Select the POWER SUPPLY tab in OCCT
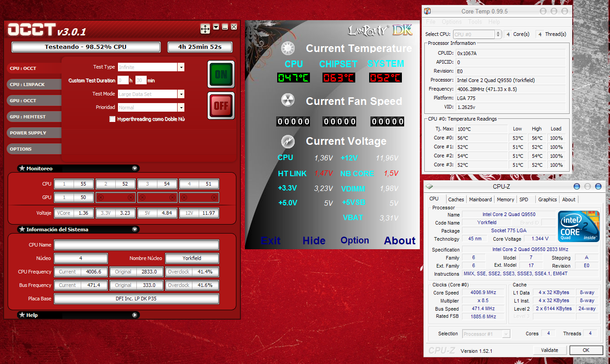The height and width of the screenshot is (364, 610). 34,133
